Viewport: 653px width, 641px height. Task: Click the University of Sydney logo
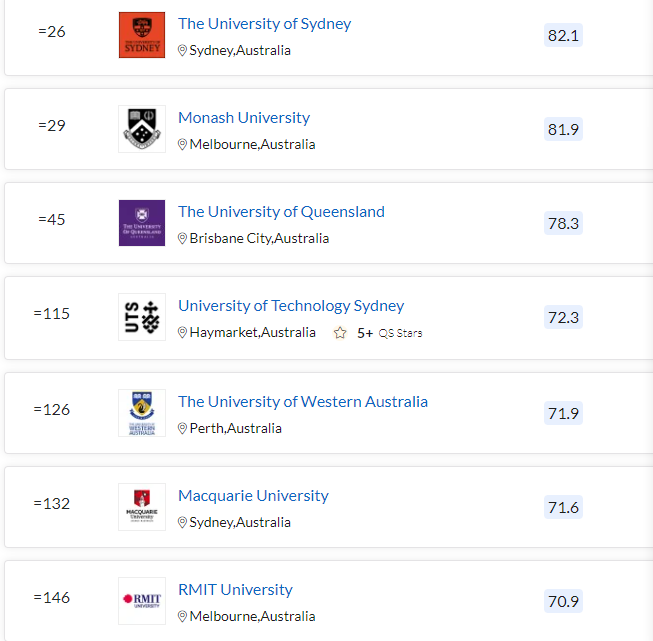[142, 35]
